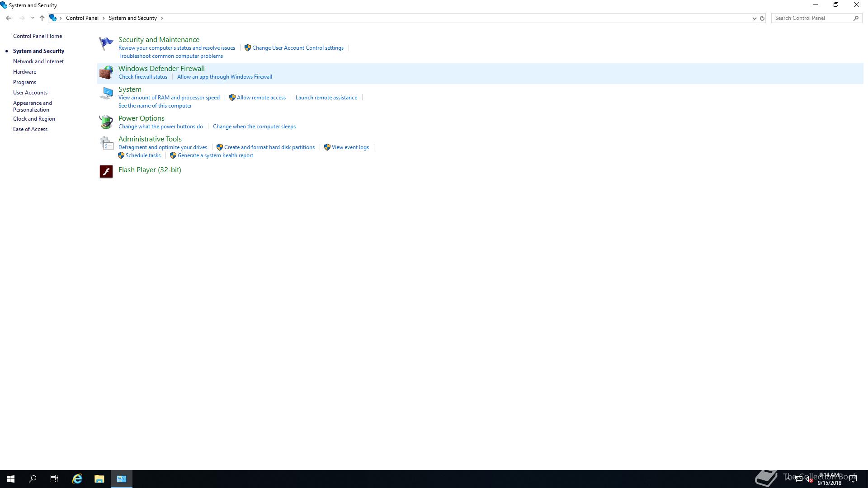Image resolution: width=868 pixels, height=488 pixels.
Task: Click Generate a system health report
Action: point(215,155)
